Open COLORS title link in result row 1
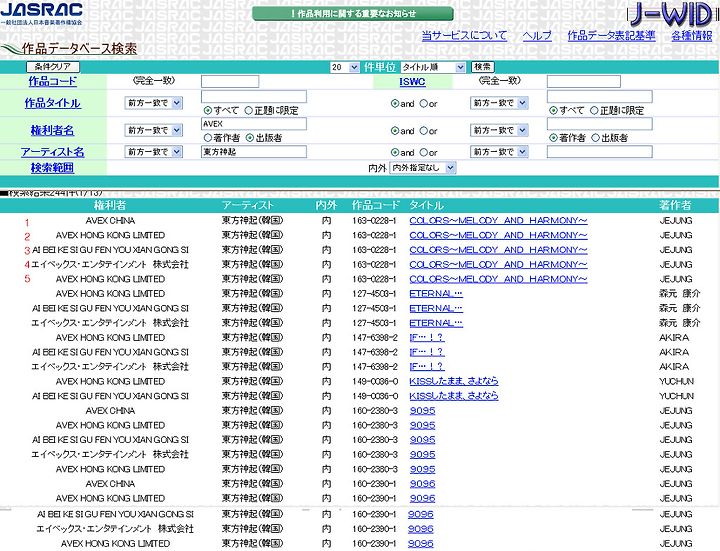Screen dimensions: 720x551 pyautogui.click(x=498, y=221)
